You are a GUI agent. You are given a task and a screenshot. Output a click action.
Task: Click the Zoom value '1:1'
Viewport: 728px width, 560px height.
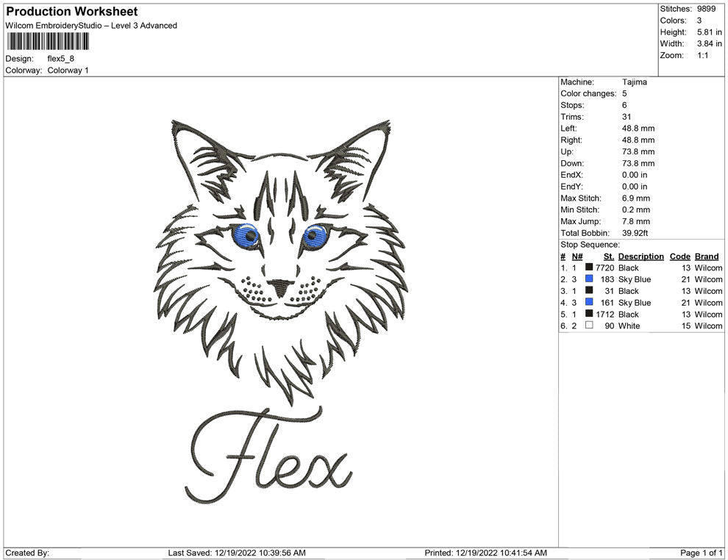702,55
